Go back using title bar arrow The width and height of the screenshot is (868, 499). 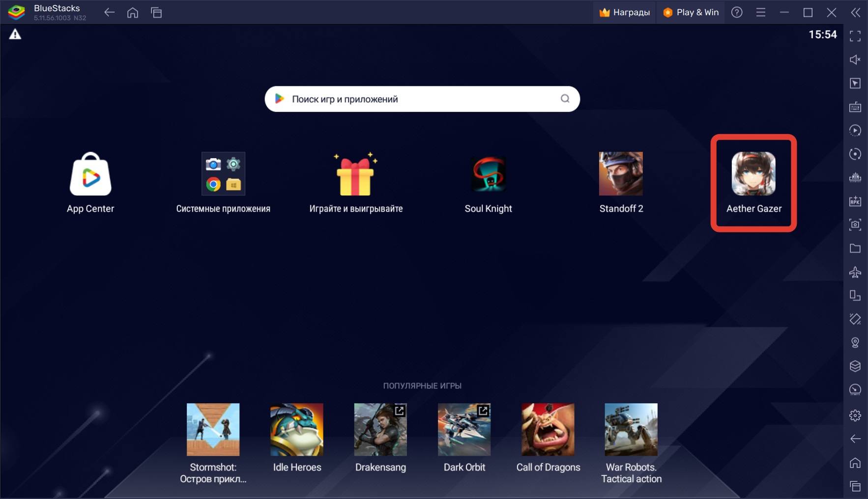pyautogui.click(x=110, y=12)
